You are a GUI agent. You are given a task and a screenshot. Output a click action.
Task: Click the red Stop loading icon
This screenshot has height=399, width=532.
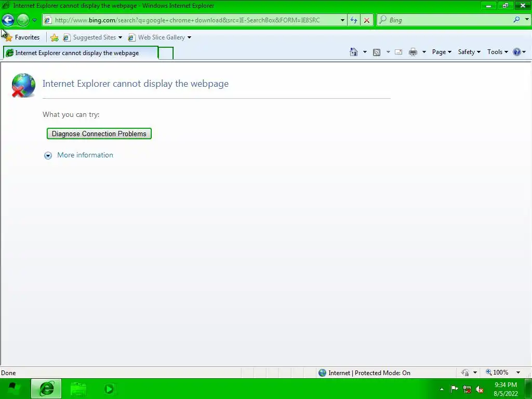367,20
